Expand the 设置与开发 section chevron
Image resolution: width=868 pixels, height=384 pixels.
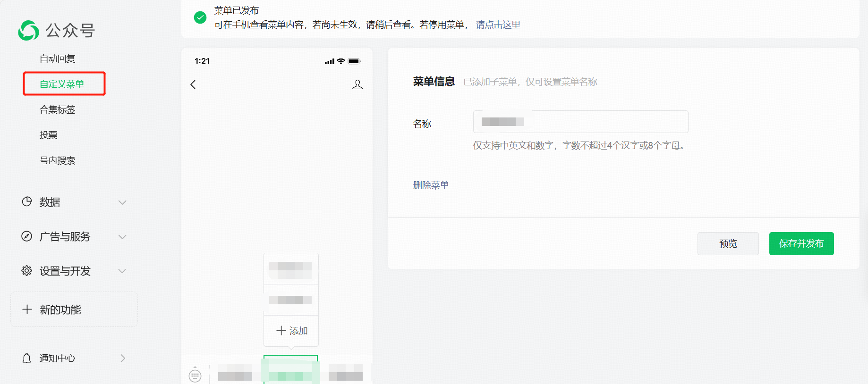click(122, 271)
